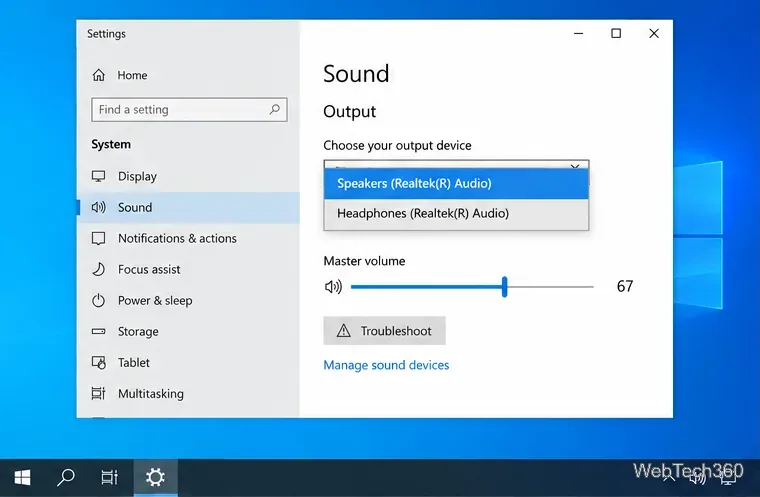
Task: Go to Settings Home
Action: tap(188, 75)
